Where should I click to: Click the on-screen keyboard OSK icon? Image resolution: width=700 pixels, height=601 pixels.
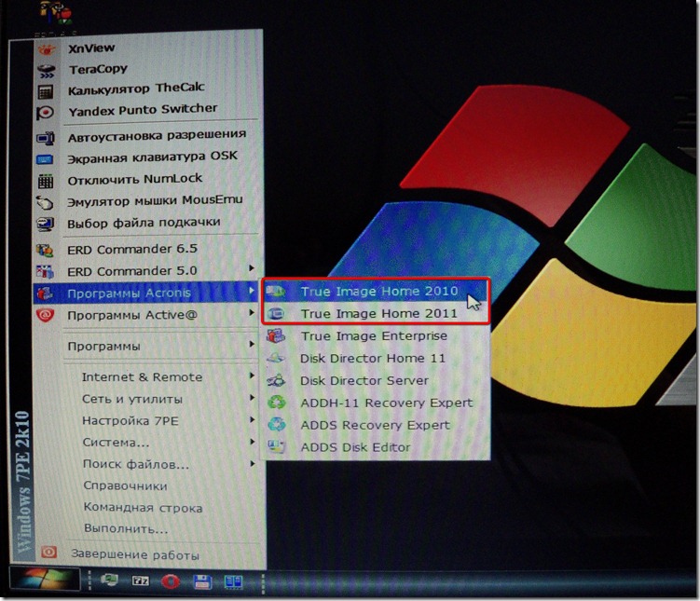(45, 159)
